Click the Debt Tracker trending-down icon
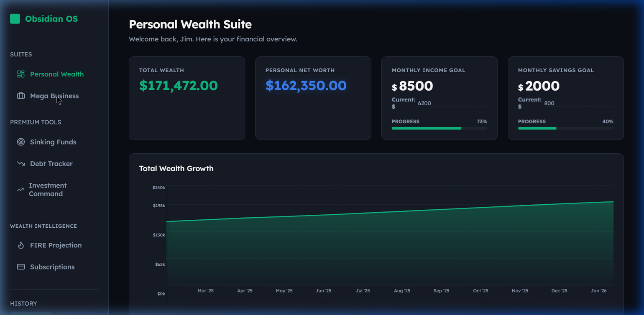The height and width of the screenshot is (315, 644). [x=21, y=164]
